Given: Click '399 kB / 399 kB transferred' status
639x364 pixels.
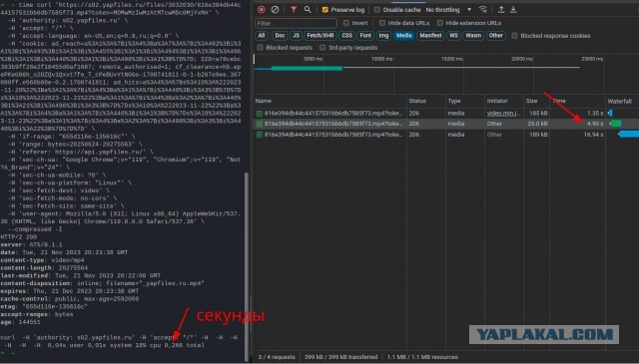Looking at the screenshot, I should pos(340,357).
